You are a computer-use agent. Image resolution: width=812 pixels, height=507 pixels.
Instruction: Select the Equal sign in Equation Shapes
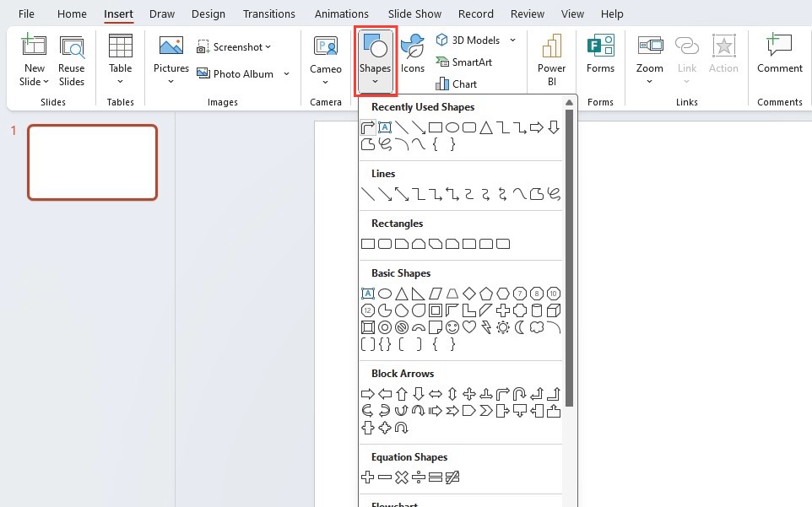pyautogui.click(x=436, y=477)
